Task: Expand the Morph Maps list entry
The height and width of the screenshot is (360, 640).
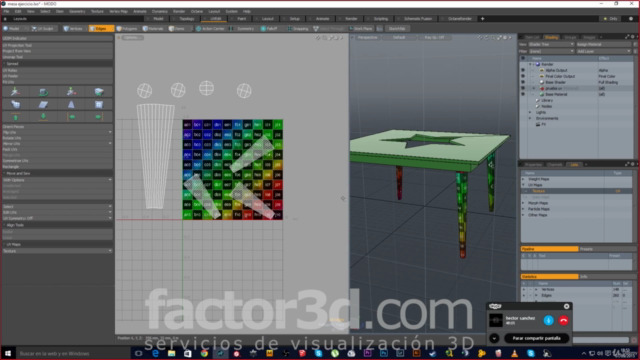Action: click(524, 203)
